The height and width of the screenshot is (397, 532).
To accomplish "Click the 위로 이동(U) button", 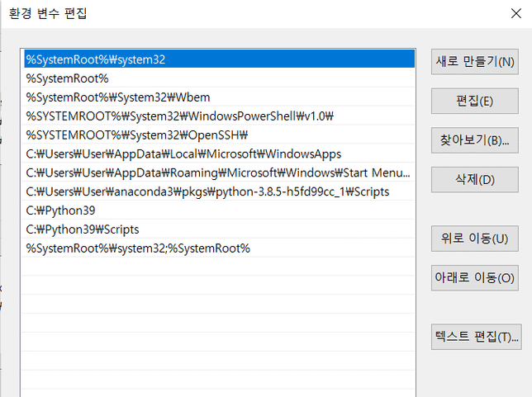I will coord(475,239).
